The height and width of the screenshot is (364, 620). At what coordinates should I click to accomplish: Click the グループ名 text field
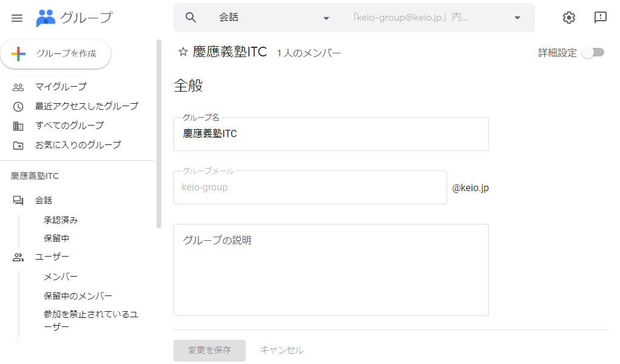(331, 134)
